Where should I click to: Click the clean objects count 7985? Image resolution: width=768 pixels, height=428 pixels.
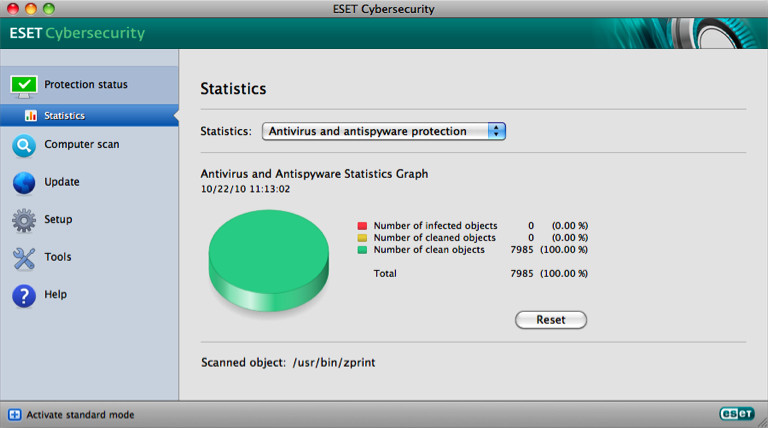click(x=522, y=250)
